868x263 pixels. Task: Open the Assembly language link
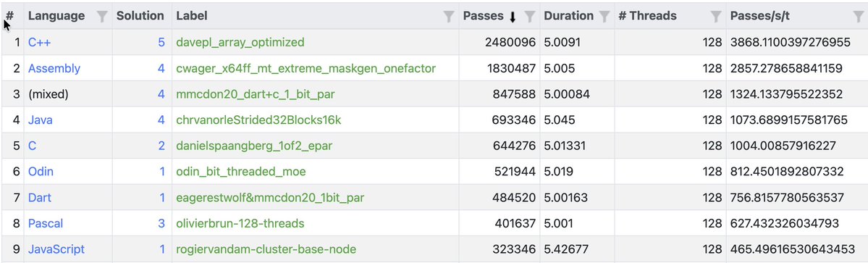54,68
